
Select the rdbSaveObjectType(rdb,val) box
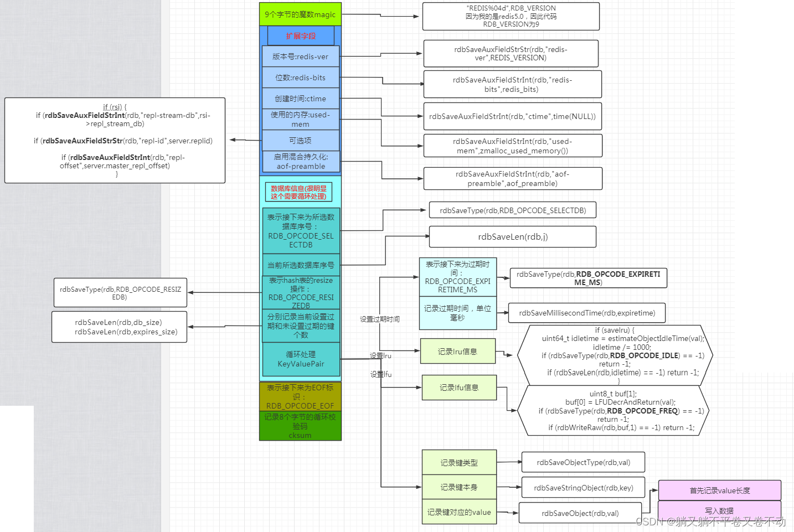(584, 462)
